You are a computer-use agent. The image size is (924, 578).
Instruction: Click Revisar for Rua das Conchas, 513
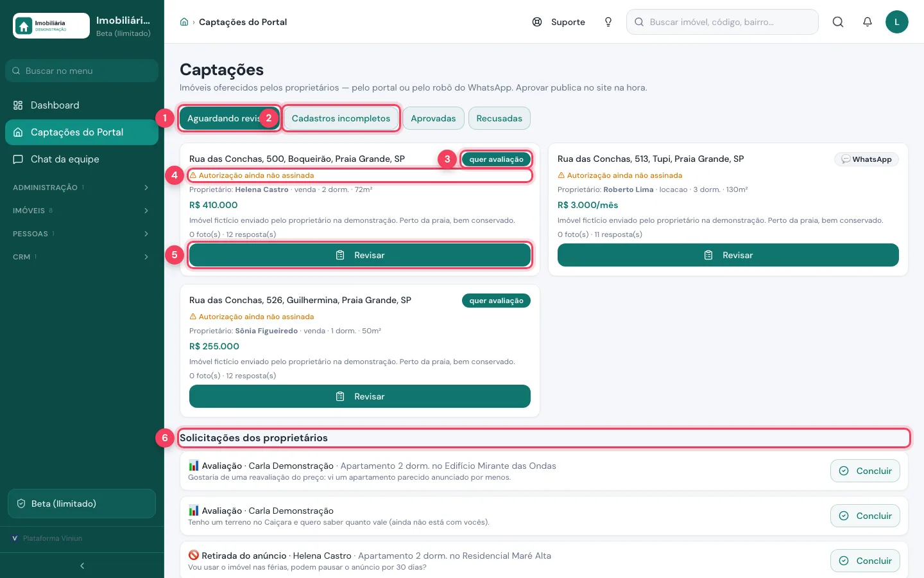[728, 255]
